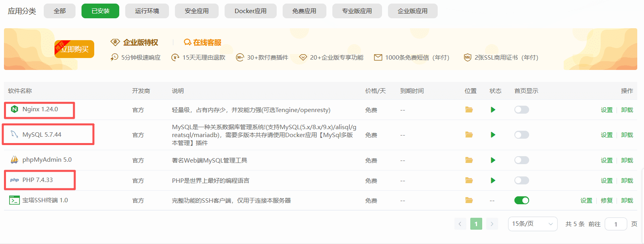Image resolution: width=644 pixels, height=244 pixels.
Task: Click the 立即购买 purchase button
Action: pyautogui.click(x=74, y=49)
